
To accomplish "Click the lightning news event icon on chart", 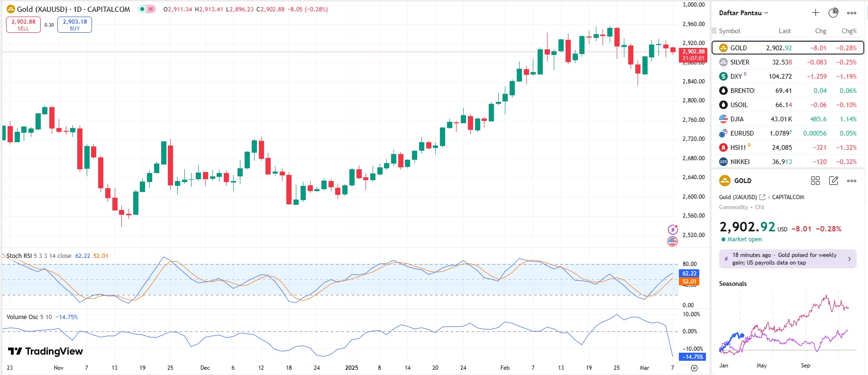I will (x=673, y=230).
